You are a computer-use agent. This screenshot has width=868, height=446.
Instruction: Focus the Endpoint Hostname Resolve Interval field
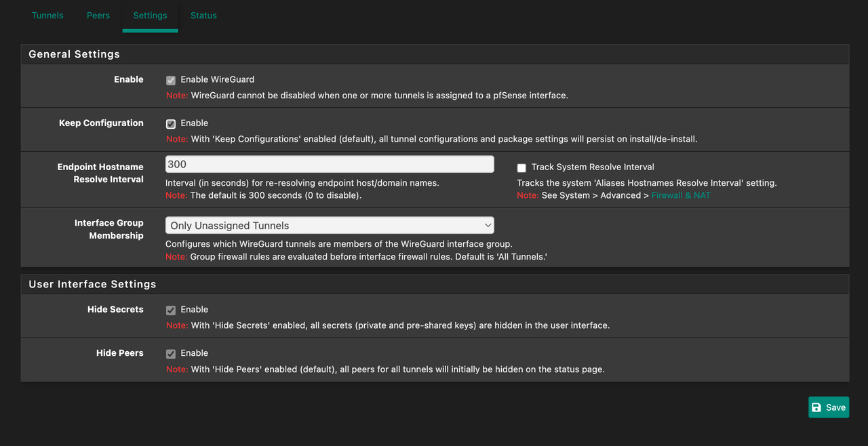[x=330, y=164]
